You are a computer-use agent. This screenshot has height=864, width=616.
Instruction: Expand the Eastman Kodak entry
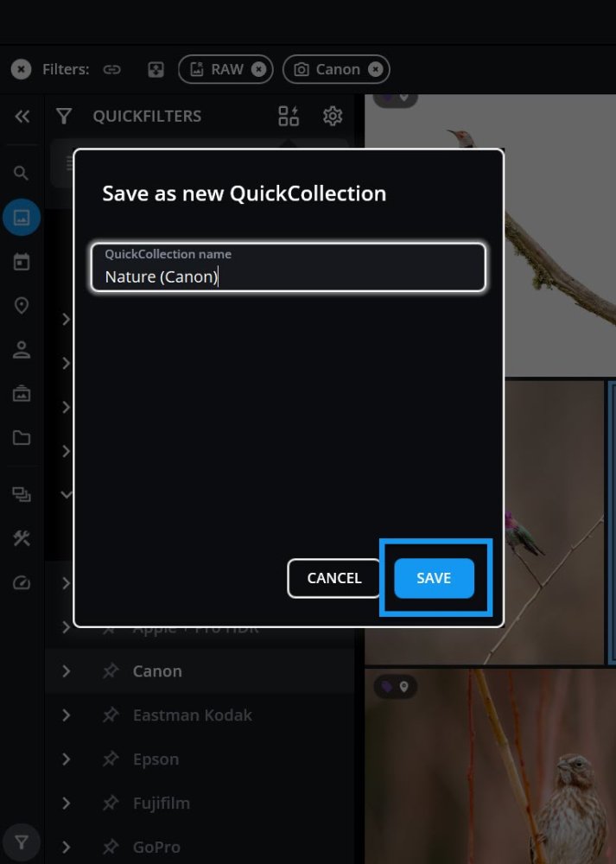tap(67, 715)
